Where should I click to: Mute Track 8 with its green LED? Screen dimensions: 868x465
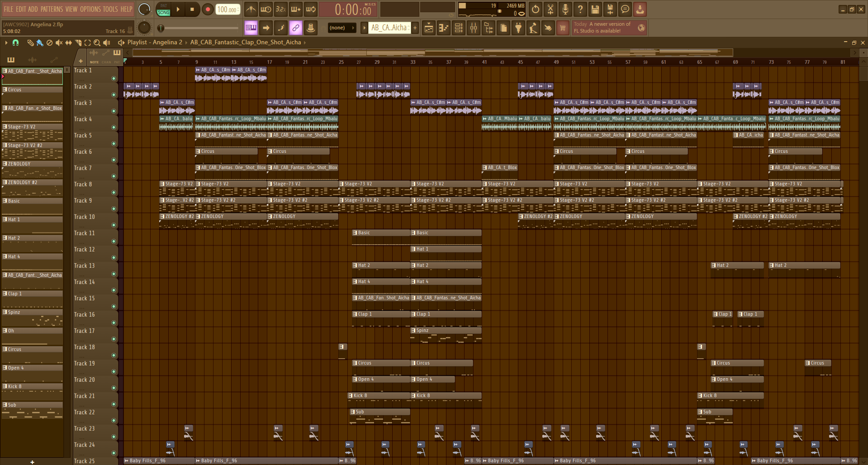coord(114,193)
